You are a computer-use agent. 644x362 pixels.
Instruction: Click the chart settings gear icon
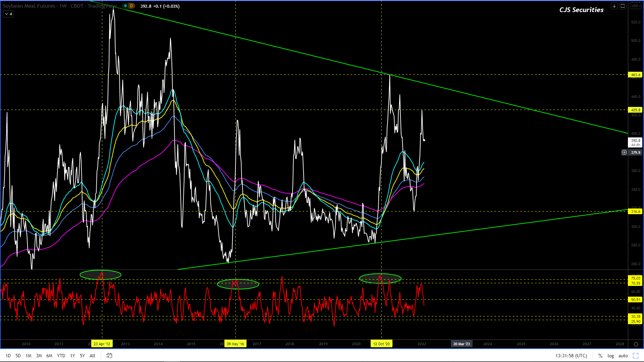[x=636, y=344]
